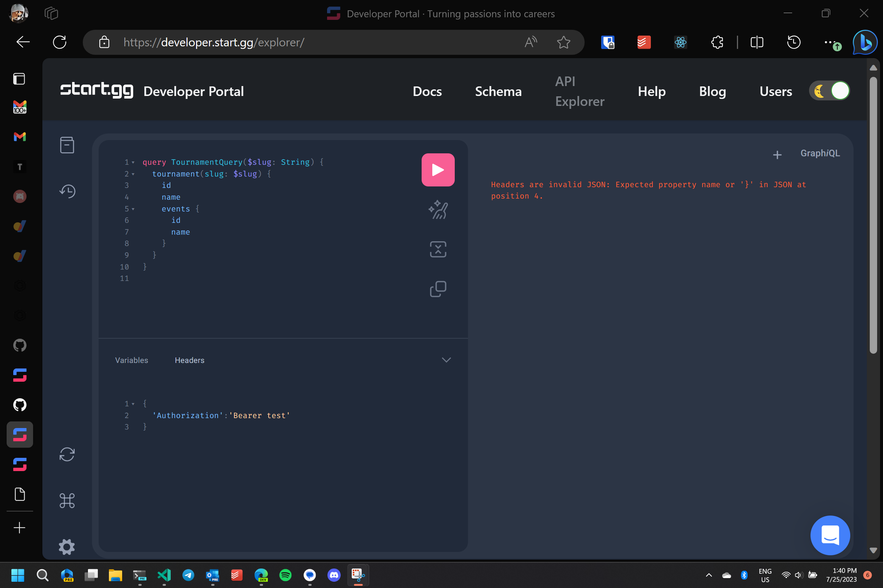Re-fetch the GraphQL schema with refresh icon
The height and width of the screenshot is (588, 883).
[x=67, y=454]
